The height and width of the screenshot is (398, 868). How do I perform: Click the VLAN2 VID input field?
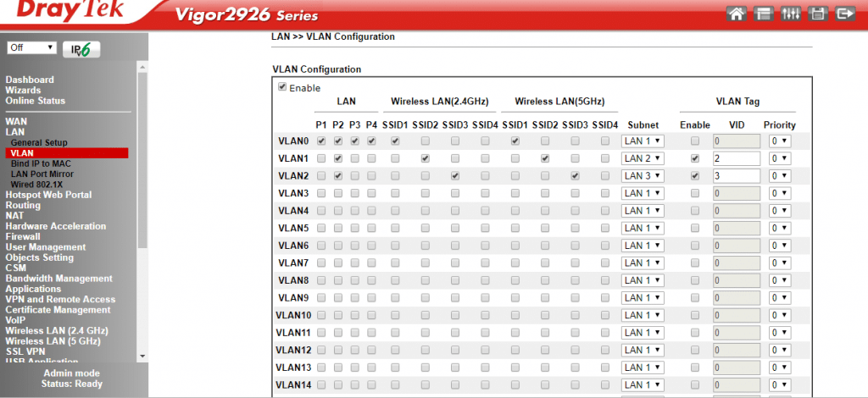[x=735, y=176]
